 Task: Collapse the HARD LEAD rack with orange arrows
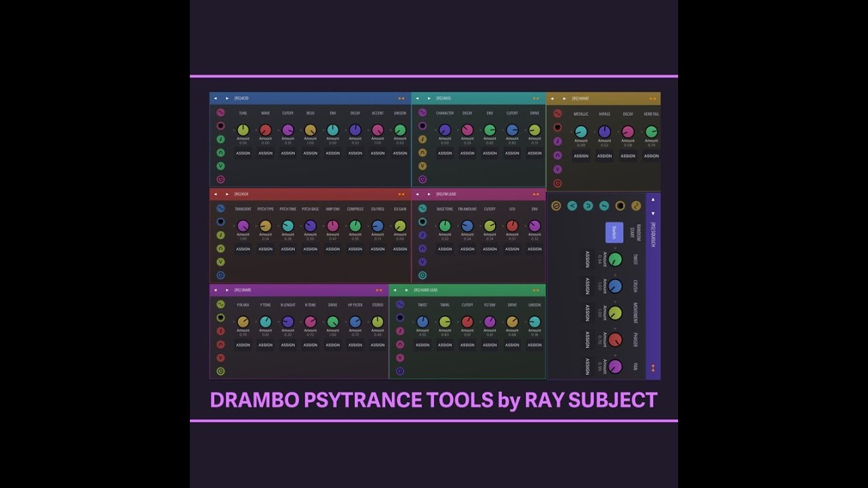tap(536, 290)
